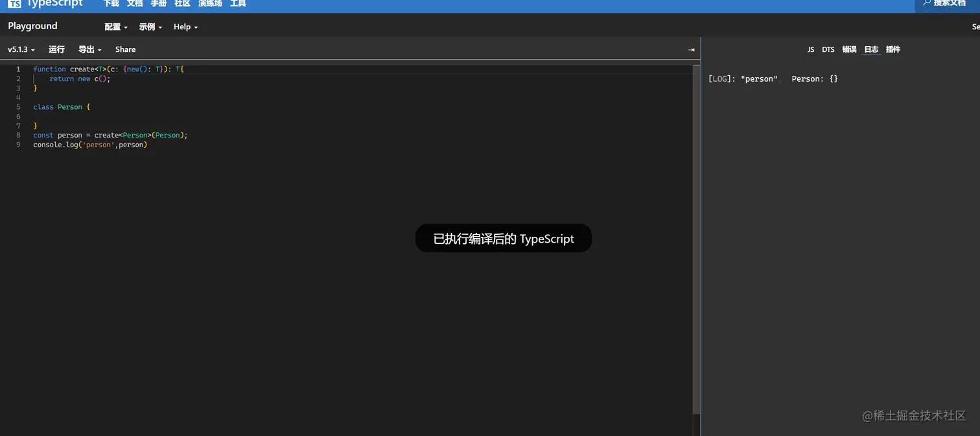Expand the Help dropdown menu
980x436 pixels.
pos(185,27)
